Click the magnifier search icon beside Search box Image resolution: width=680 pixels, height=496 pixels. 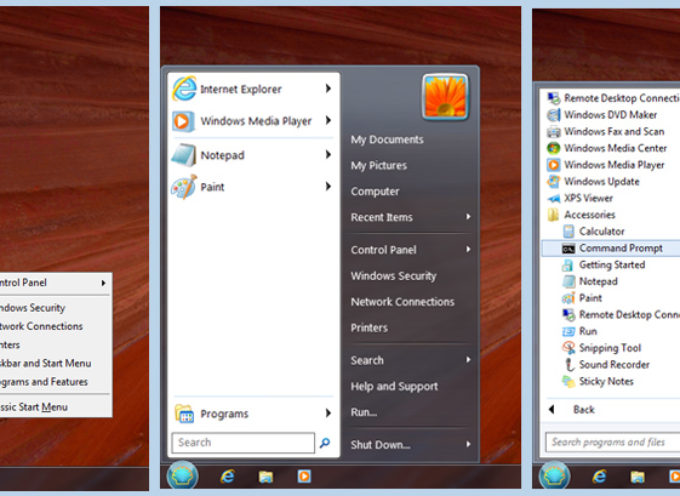tap(325, 443)
